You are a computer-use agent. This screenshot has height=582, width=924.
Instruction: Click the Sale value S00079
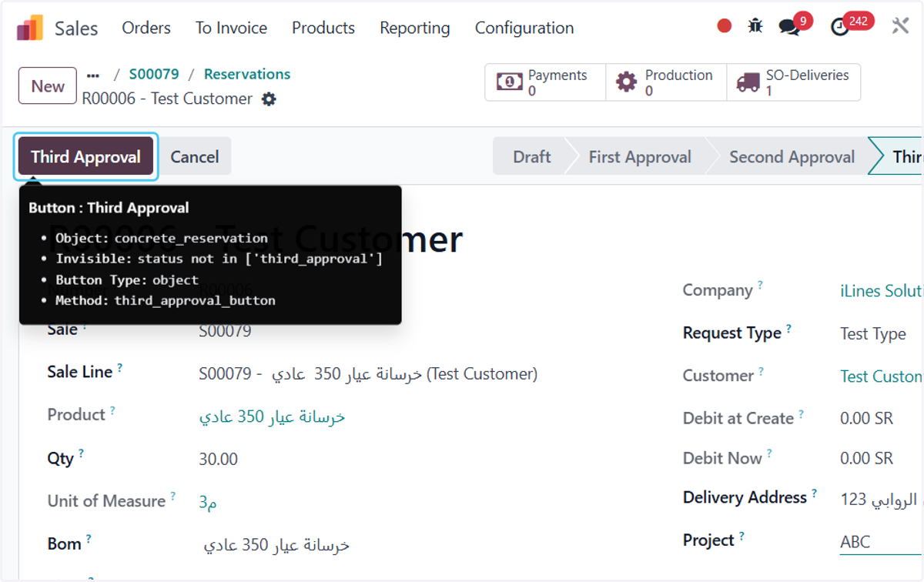pos(225,332)
